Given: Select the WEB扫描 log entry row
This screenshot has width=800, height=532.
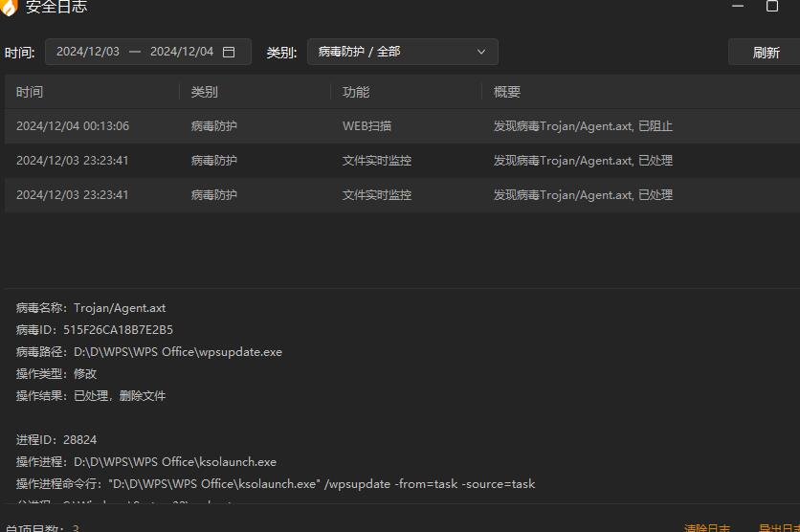Looking at the screenshot, I should (400, 126).
